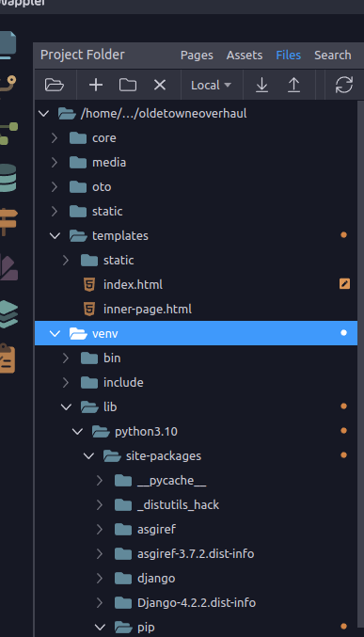
Task: Click the upload arrow icon
Action: click(x=293, y=85)
